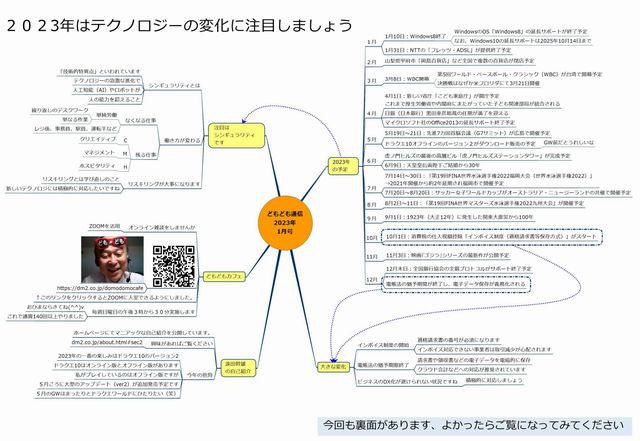Select the '8月' month branch

[371, 205]
